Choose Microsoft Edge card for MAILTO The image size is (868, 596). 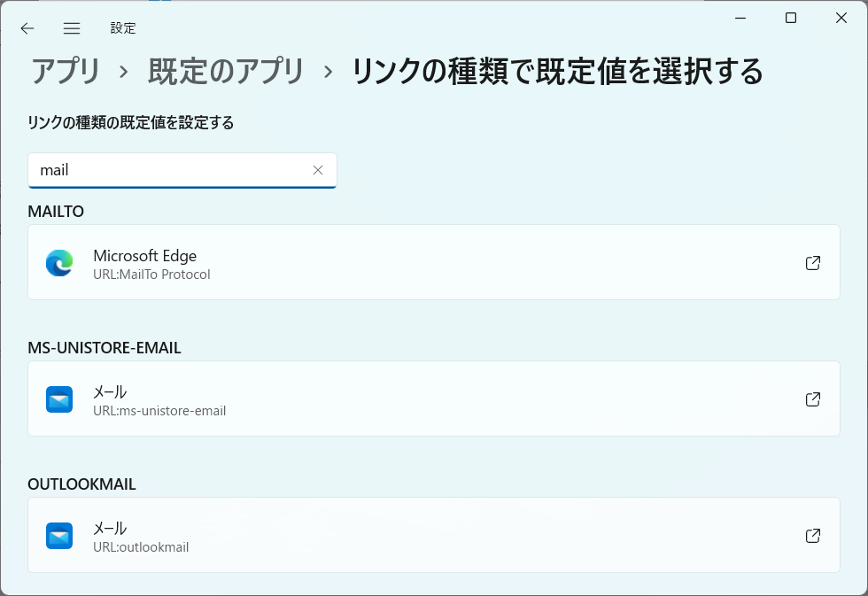[x=434, y=262]
